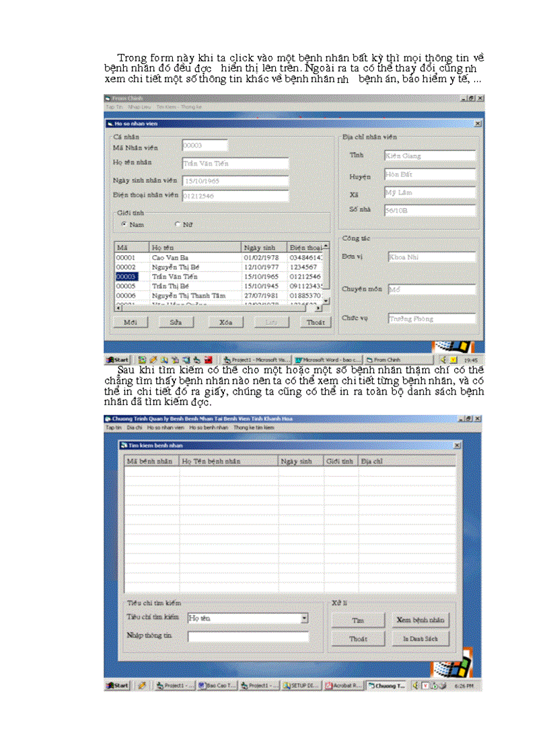
Task: Open the Nhap Lieu menu
Action: 135,107
